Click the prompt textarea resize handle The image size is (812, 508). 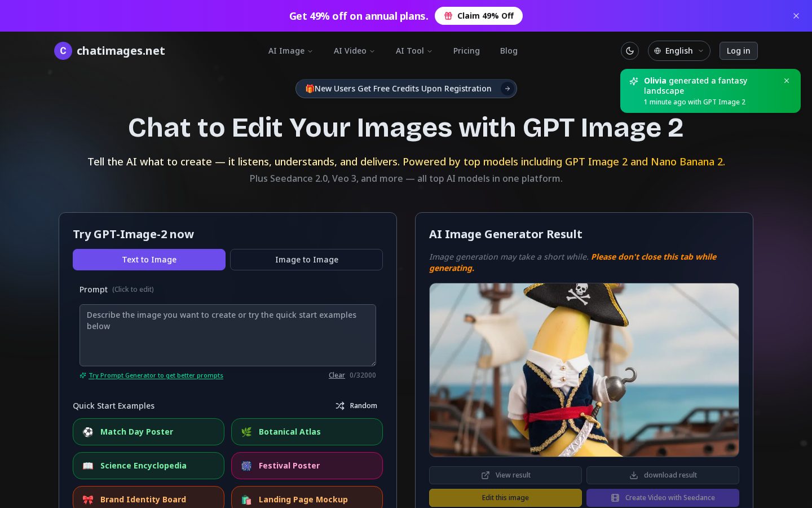[373, 363]
